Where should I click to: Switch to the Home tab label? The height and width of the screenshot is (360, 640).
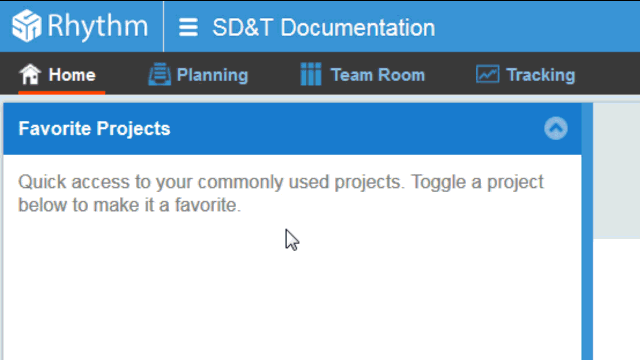coord(72,75)
